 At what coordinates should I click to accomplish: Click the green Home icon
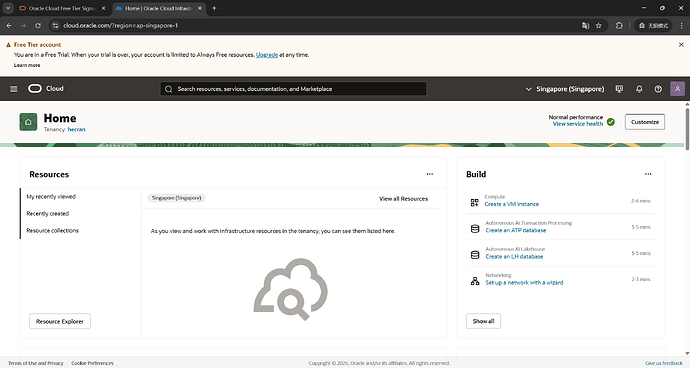[28, 122]
